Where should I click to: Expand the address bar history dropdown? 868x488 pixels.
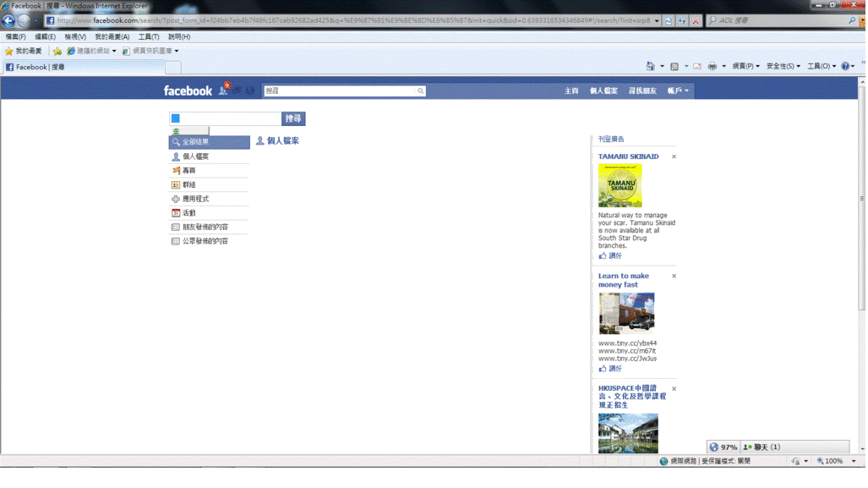point(657,20)
